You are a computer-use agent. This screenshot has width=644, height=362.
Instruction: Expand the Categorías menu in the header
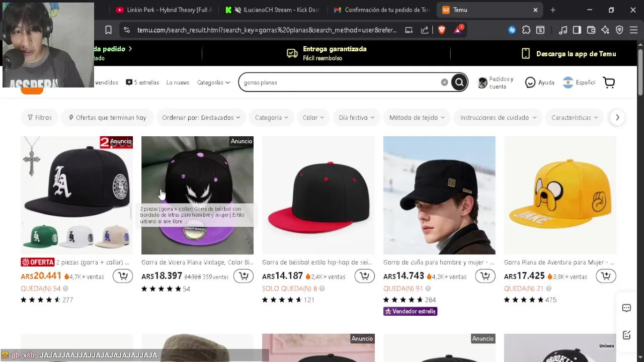(213, 82)
